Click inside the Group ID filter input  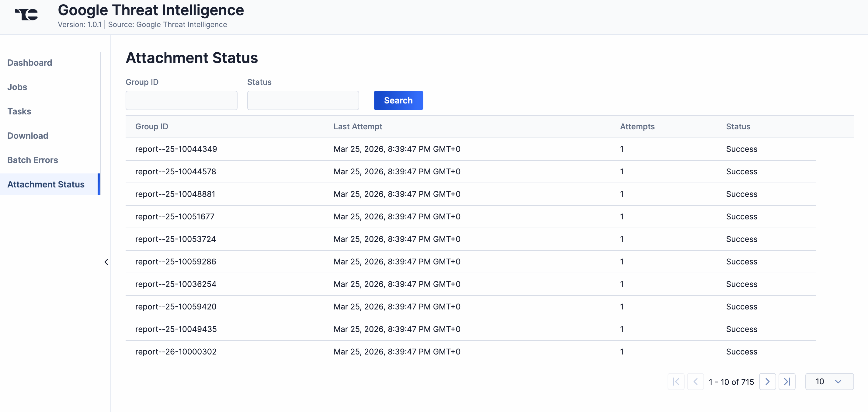tap(181, 100)
